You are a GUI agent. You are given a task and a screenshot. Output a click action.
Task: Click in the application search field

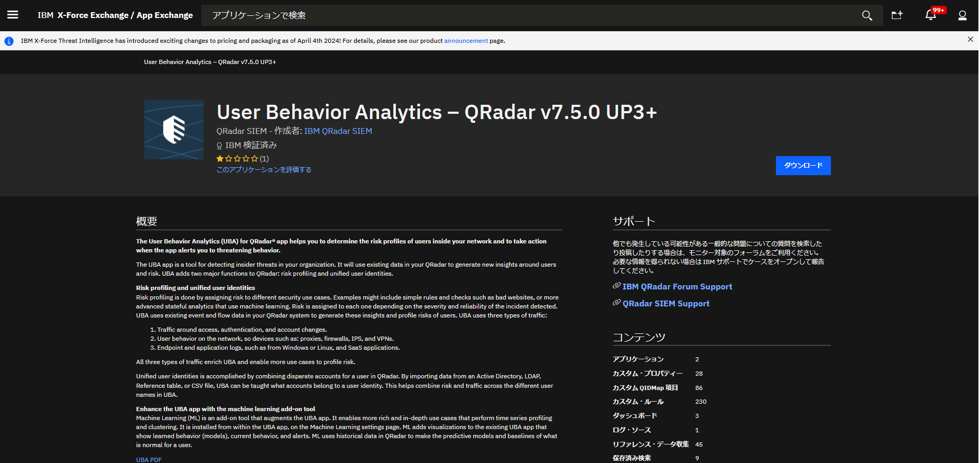(531, 15)
